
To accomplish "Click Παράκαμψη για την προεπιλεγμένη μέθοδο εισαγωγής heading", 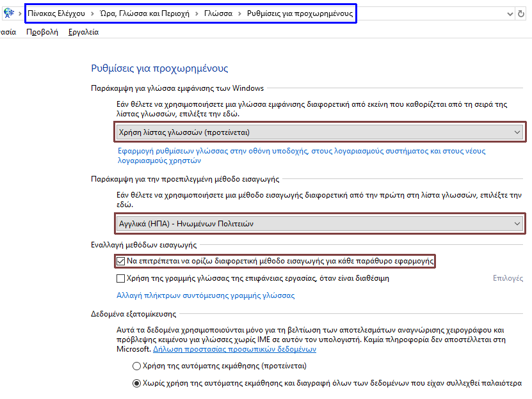I will click(x=185, y=179).
